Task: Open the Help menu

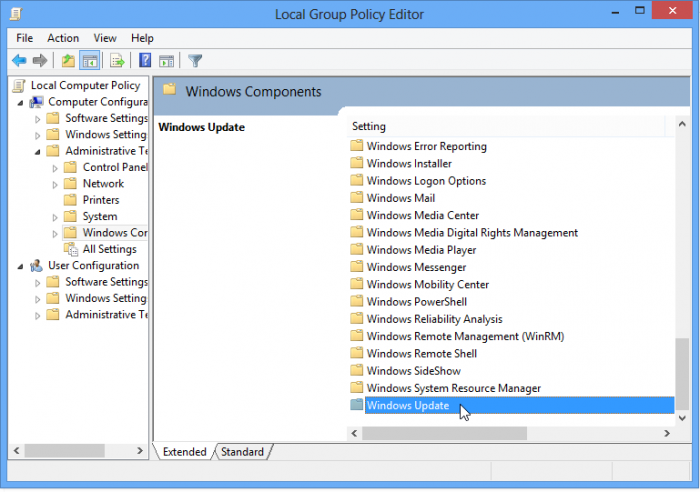Action: [142, 38]
